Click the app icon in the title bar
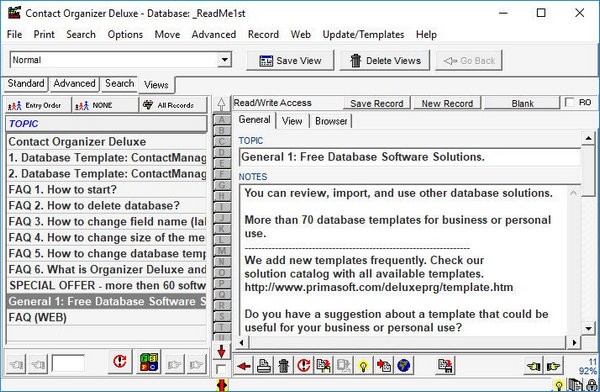 tap(14, 13)
